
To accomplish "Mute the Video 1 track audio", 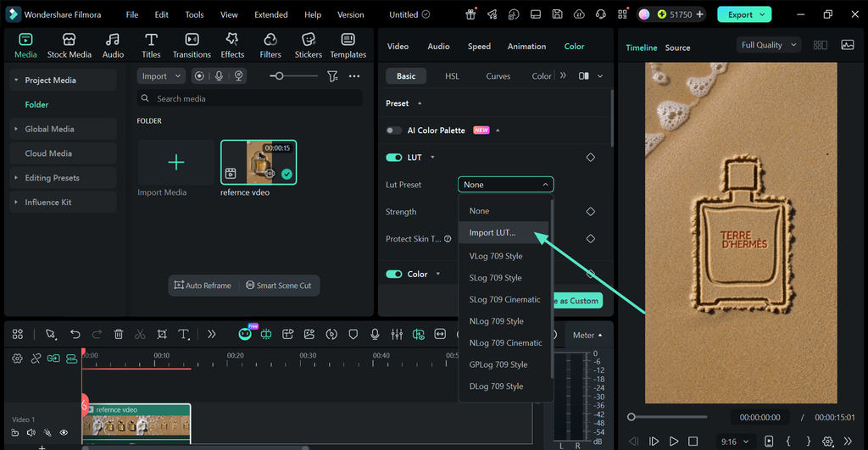I will (x=31, y=433).
